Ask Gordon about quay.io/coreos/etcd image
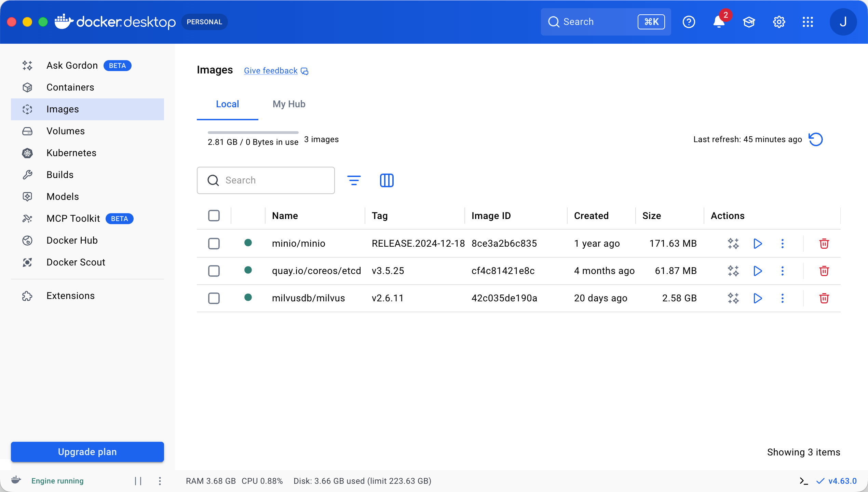Screen dimensions: 868x492 point(733,271)
